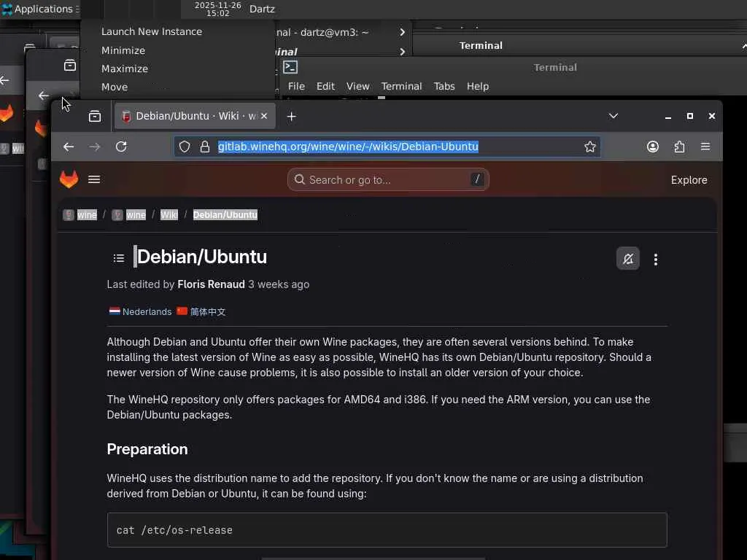Click the Preparation heading

click(147, 449)
